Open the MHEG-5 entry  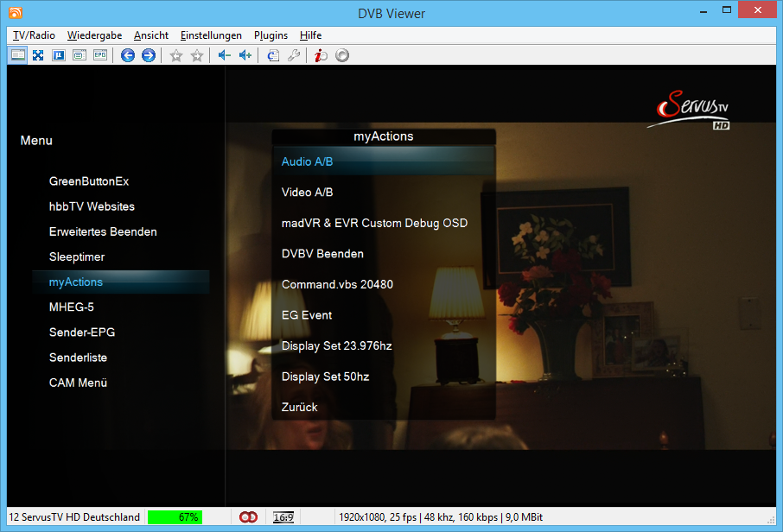[x=72, y=307]
